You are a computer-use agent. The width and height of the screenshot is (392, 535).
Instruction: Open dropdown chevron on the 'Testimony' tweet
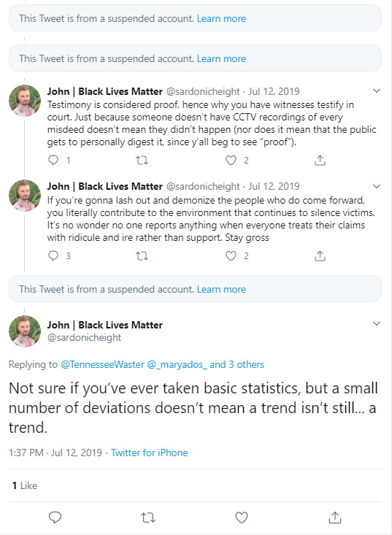point(377,91)
